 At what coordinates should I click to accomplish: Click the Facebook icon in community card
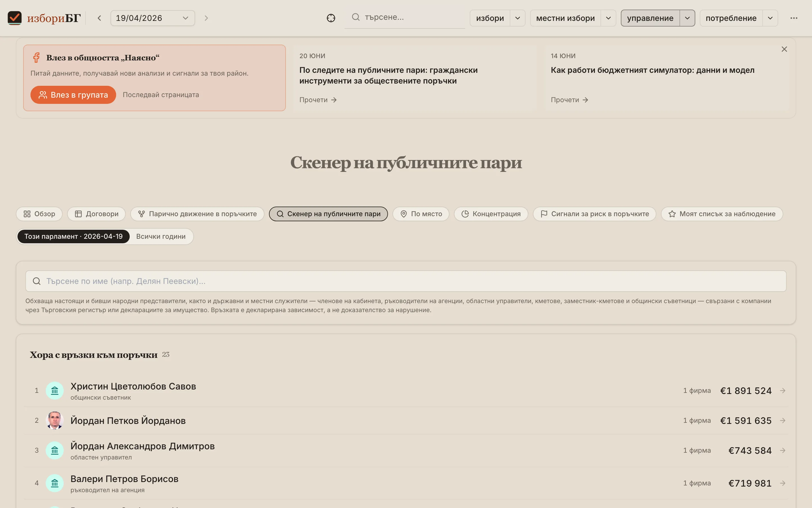36,58
